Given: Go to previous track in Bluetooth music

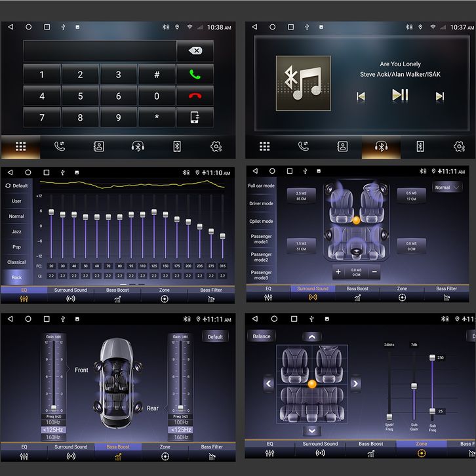Looking at the screenshot, I should [360, 96].
